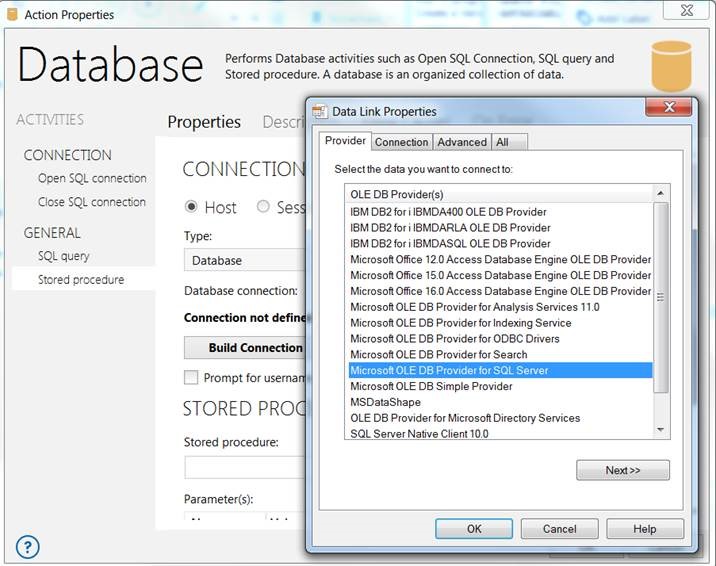This screenshot has height=566, width=716.
Task: Click Cancel in Data Link Properties
Action: point(559,529)
